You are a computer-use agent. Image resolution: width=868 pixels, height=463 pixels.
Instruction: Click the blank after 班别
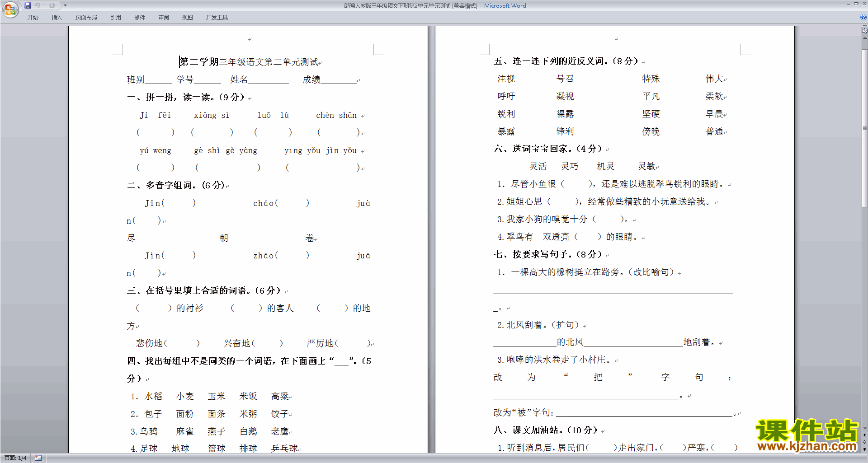[x=158, y=80]
